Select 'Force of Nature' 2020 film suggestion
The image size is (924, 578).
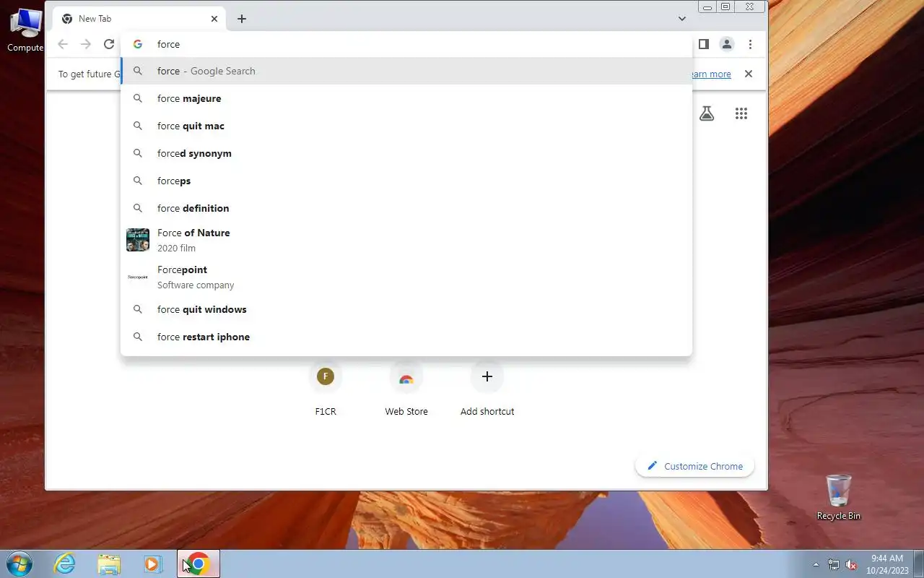point(406,240)
